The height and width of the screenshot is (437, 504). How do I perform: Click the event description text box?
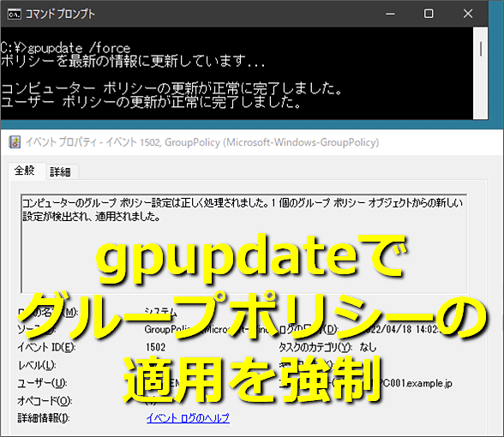243,243
